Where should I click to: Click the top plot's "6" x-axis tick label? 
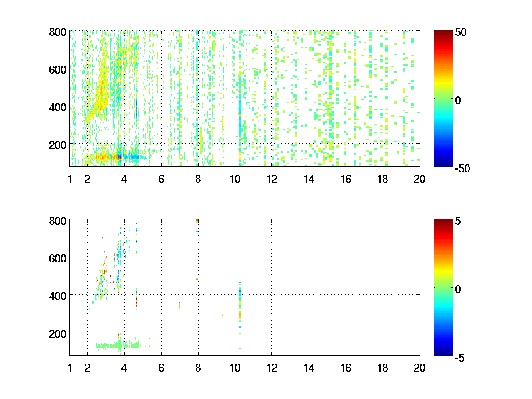coord(161,179)
